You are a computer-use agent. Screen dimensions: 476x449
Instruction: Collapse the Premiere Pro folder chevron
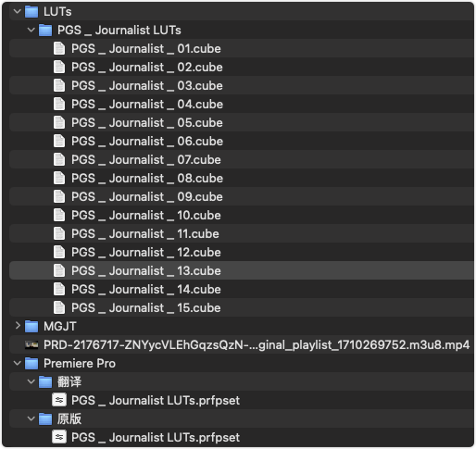pyautogui.click(x=18, y=364)
